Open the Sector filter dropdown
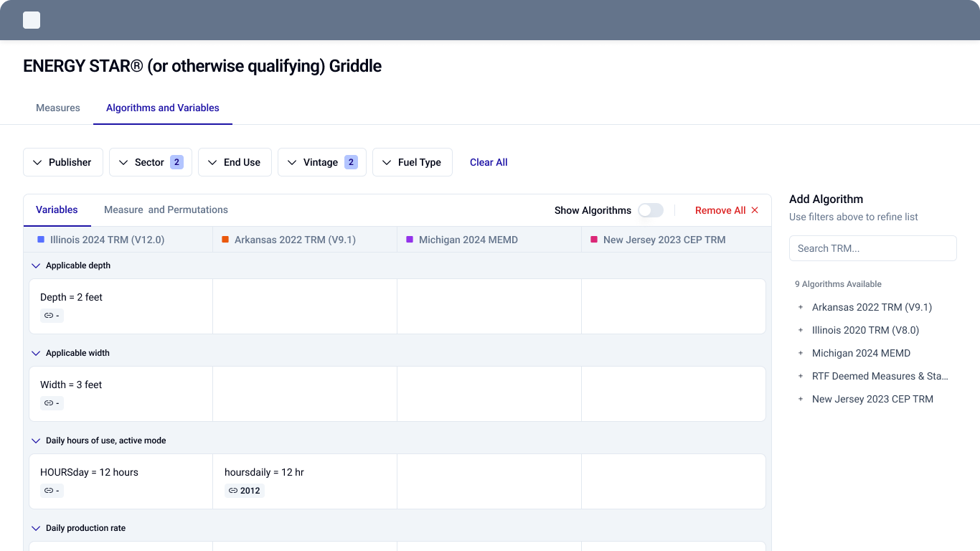 point(151,162)
